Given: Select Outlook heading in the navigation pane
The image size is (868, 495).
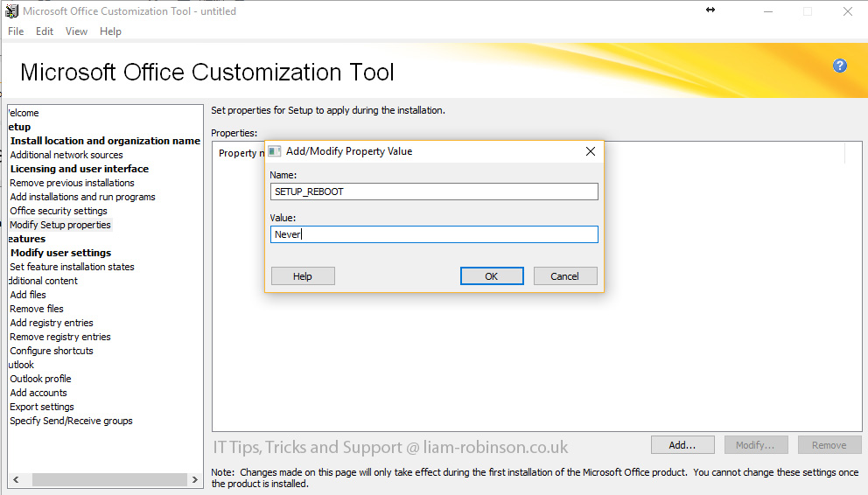Looking at the screenshot, I should [x=21, y=365].
